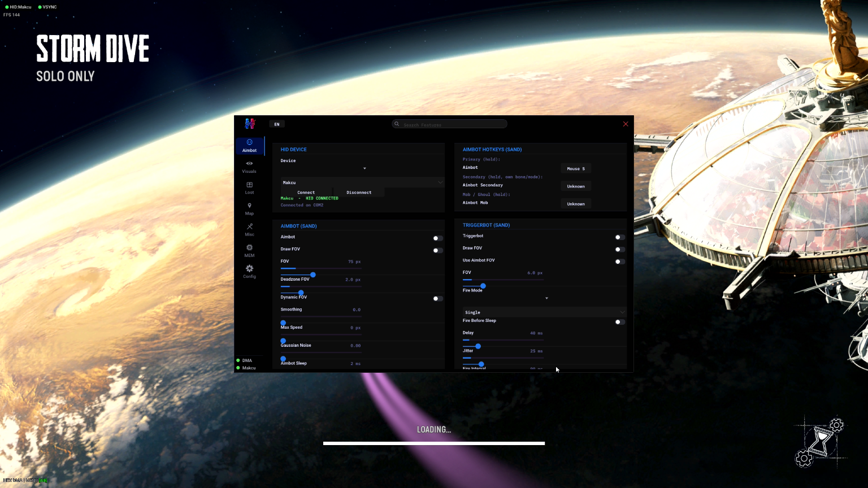Open the EN language selector

(277, 124)
